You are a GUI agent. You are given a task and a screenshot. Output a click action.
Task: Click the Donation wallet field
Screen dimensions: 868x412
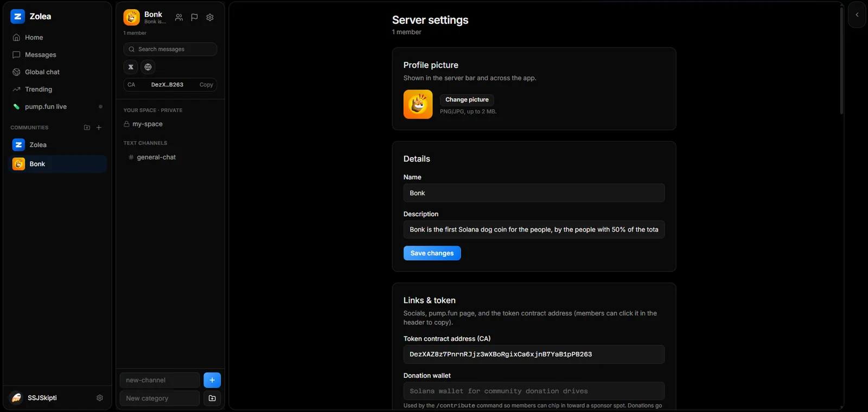(534, 391)
